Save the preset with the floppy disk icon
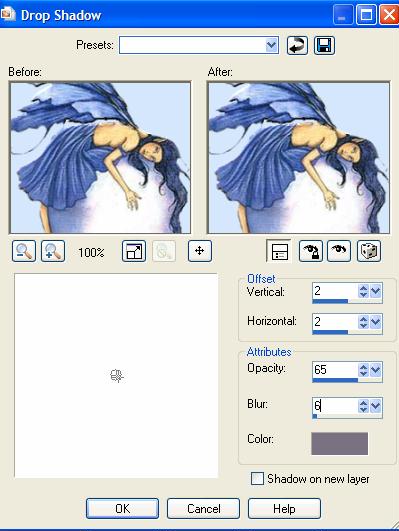The image size is (399, 531). (324, 45)
